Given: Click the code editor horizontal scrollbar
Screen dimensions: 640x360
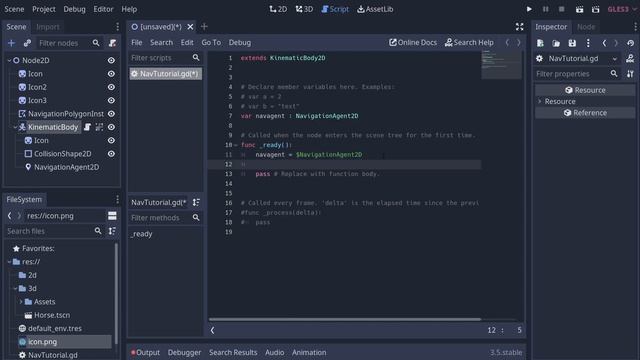Looking at the screenshot, I should [x=345, y=319].
